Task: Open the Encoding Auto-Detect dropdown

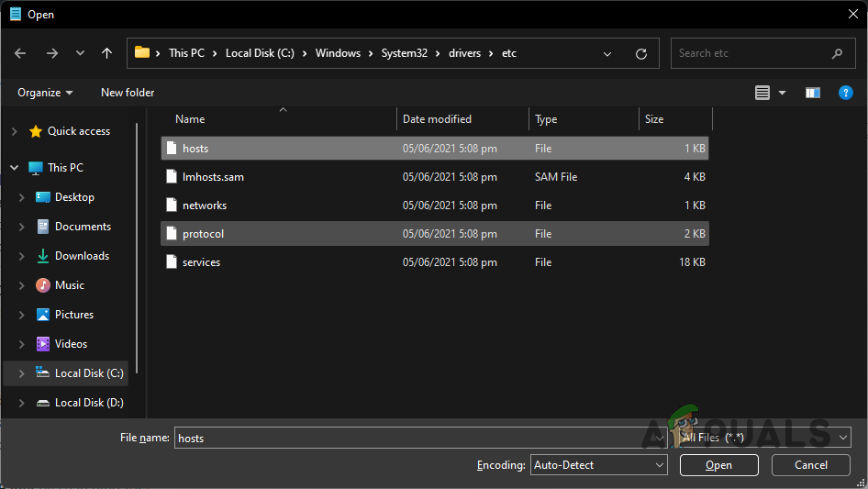Action: click(599, 465)
